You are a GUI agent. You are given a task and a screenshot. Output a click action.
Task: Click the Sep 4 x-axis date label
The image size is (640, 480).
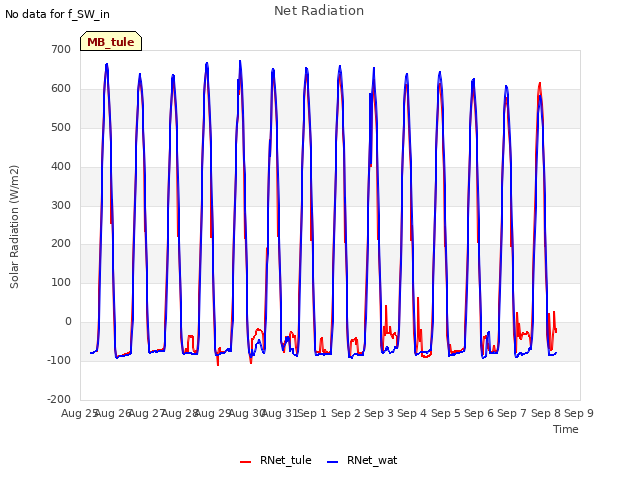tap(412, 413)
